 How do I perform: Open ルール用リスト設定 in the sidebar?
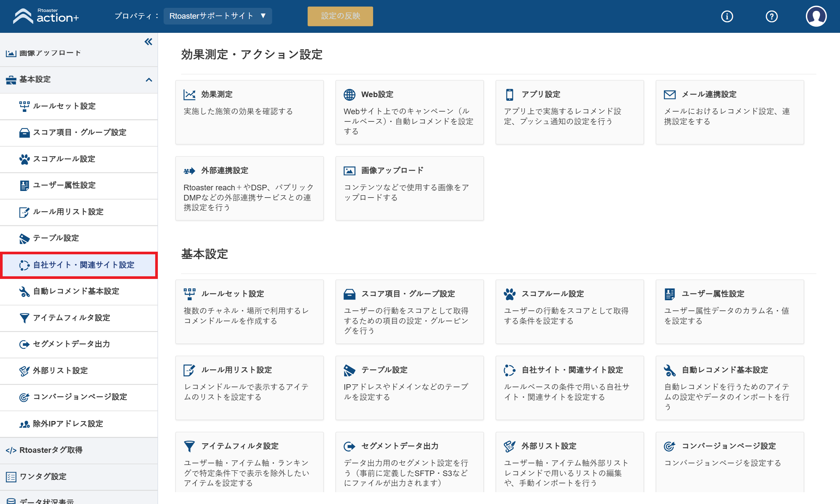[79, 212]
